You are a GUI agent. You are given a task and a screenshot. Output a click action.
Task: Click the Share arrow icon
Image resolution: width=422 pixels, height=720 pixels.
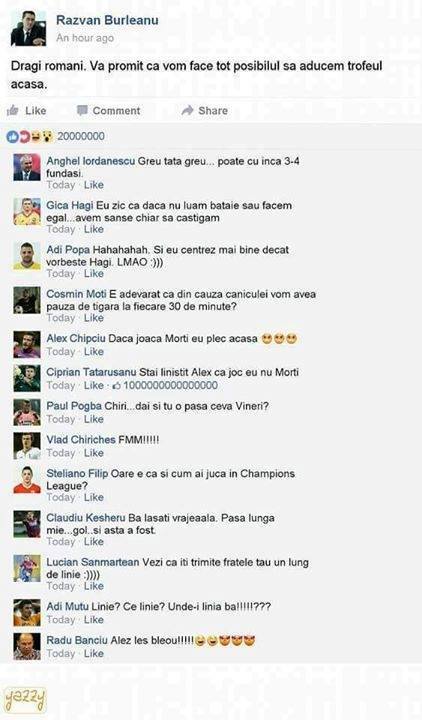point(187,110)
